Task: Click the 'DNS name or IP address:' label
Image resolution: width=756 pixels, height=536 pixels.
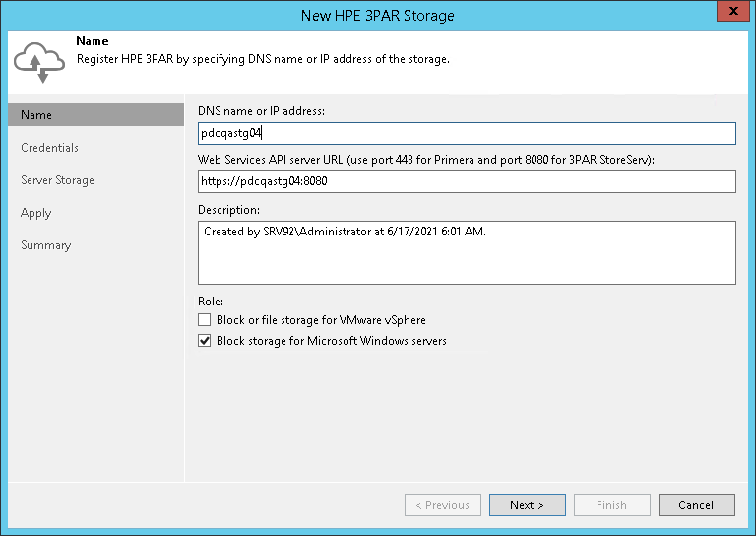Action: [x=261, y=111]
